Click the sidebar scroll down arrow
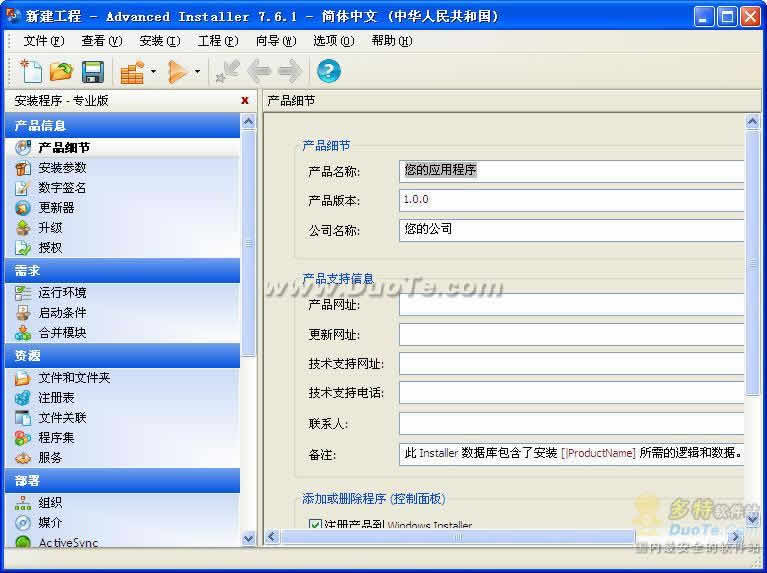This screenshot has height=573, width=767. click(248, 538)
